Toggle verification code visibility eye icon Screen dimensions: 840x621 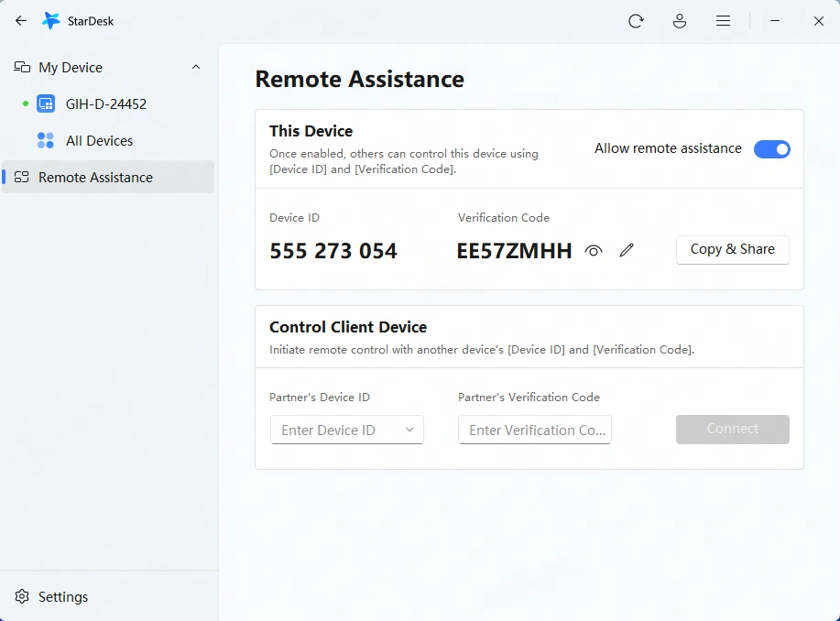[594, 250]
